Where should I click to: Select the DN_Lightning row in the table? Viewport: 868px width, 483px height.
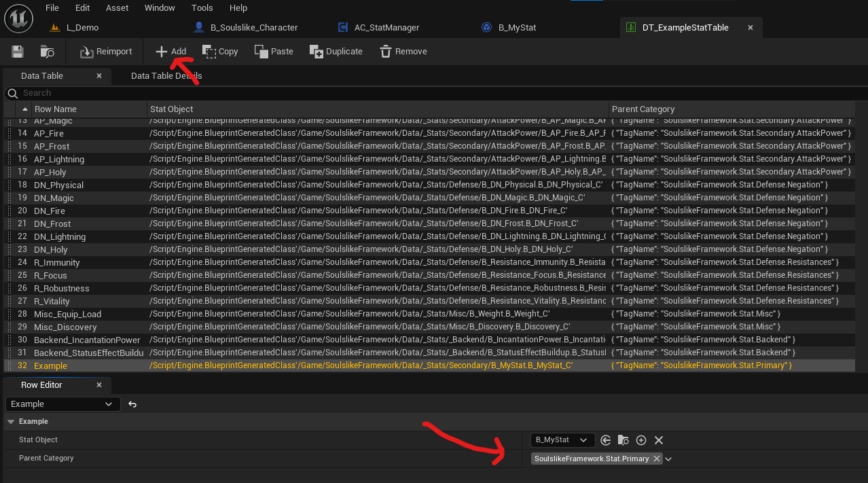[60, 237]
